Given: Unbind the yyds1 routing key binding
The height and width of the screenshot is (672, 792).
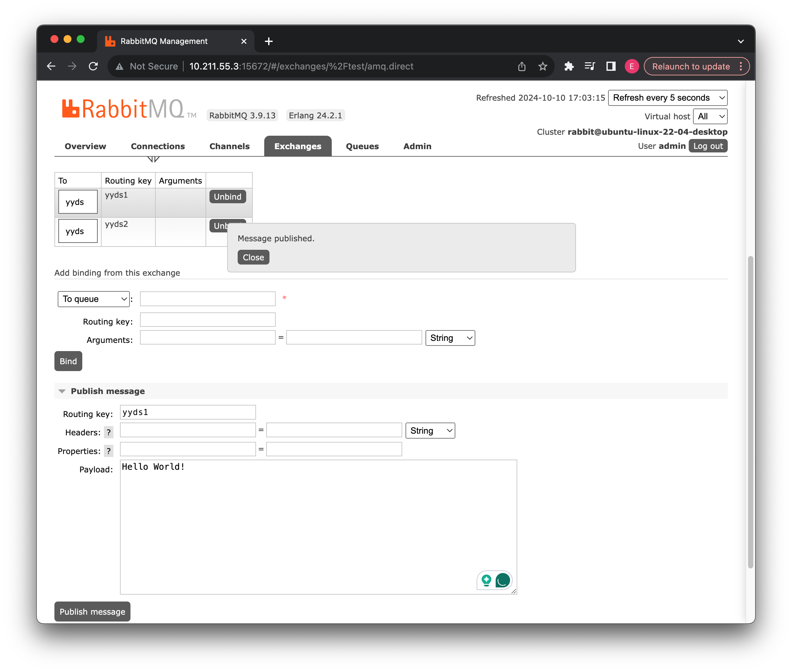Looking at the screenshot, I should (228, 197).
